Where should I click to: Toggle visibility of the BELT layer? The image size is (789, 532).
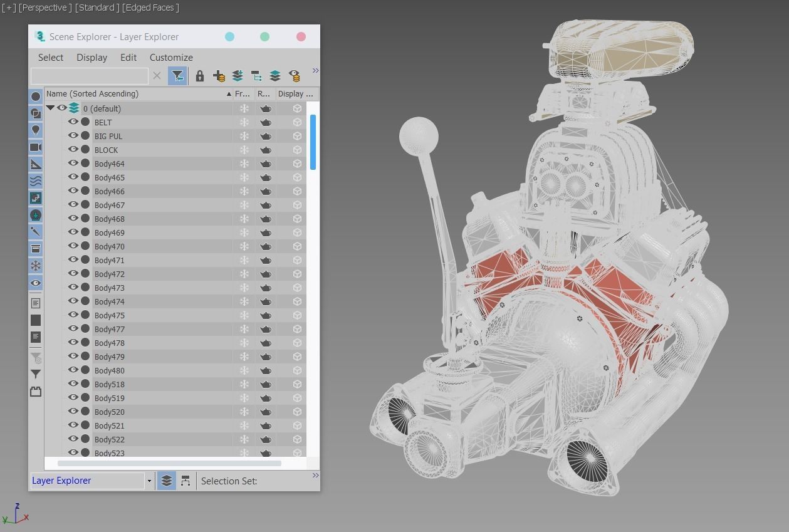pyautogui.click(x=73, y=122)
